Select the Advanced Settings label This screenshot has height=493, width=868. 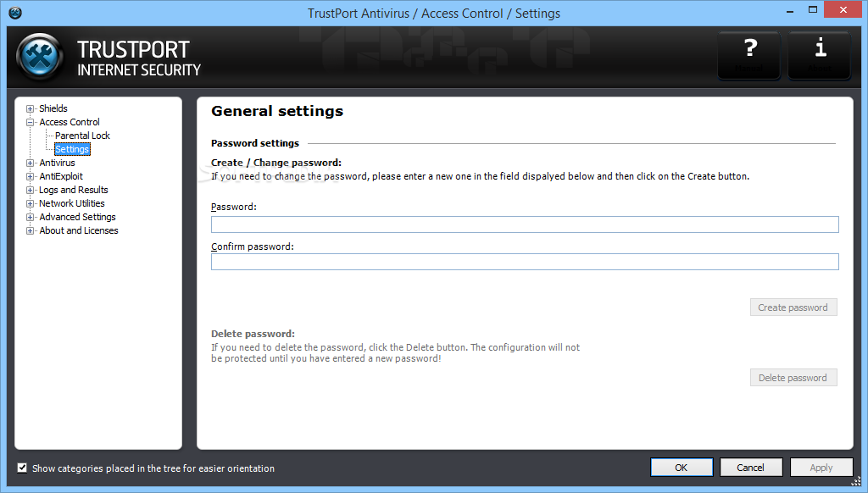click(77, 217)
